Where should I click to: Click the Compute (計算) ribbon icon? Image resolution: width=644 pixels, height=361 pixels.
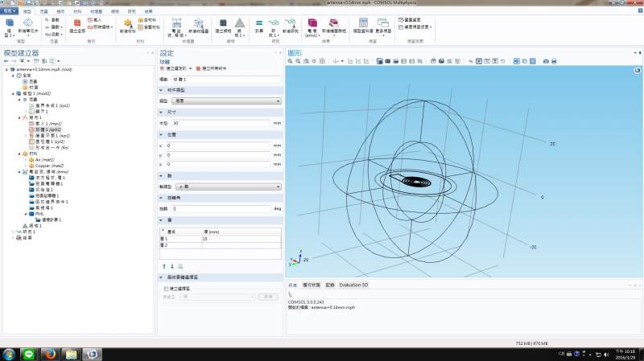click(x=259, y=26)
